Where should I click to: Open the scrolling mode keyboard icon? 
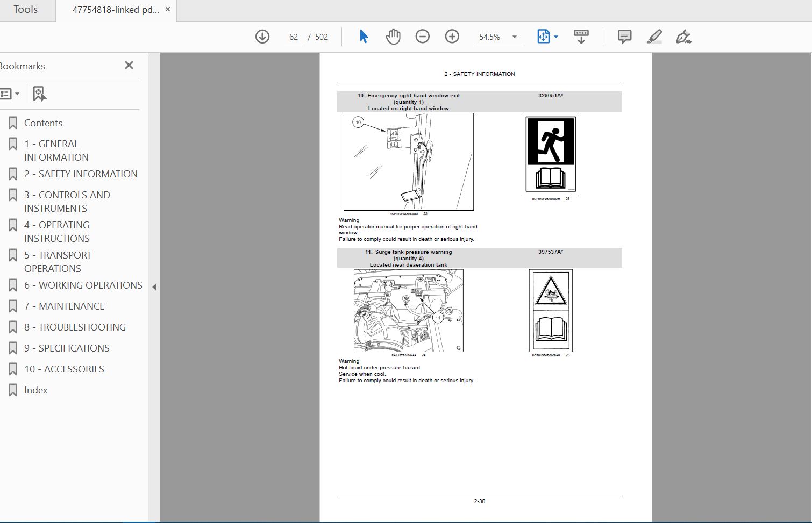coord(581,37)
